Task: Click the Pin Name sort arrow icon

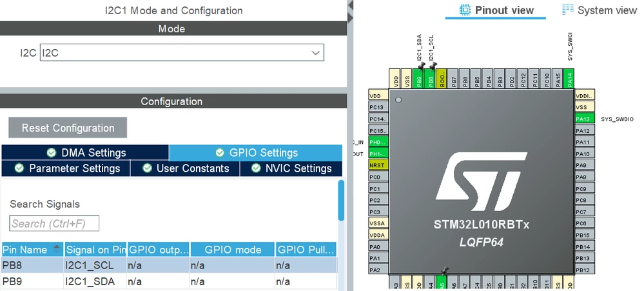Action: pyautogui.click(x=57, y=249)
